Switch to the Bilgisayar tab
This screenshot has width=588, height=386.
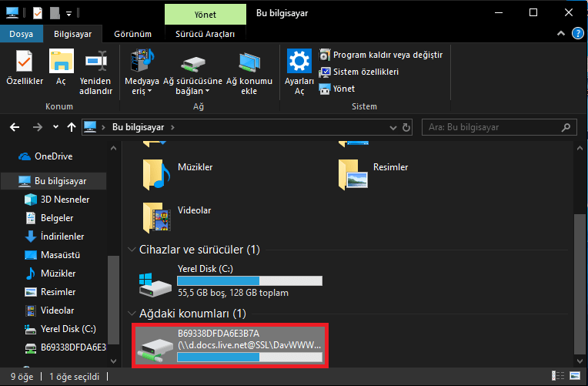[x=72, y=34]
